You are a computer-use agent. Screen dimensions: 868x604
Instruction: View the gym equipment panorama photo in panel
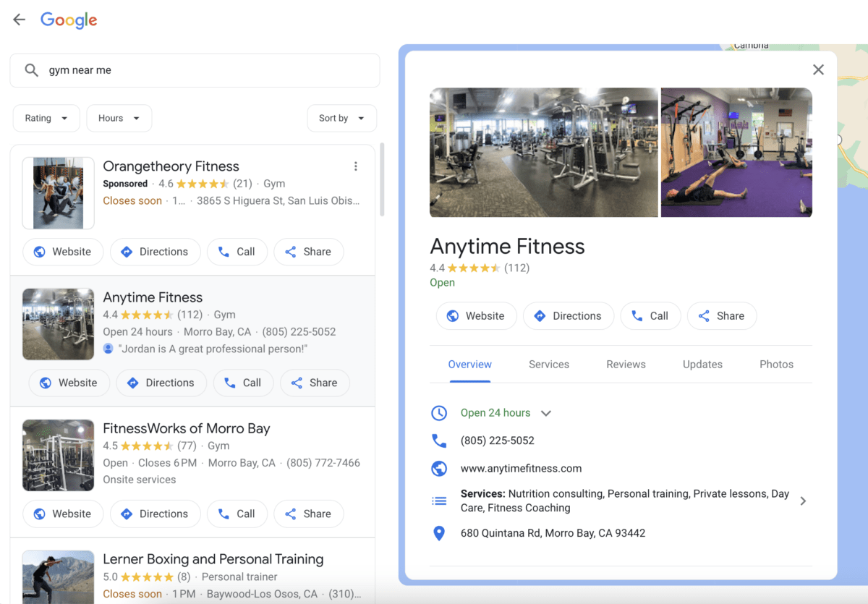point(544,153)
